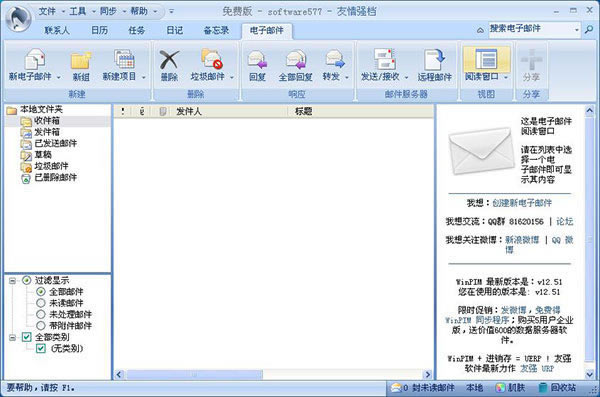Click the 发微博 promotion link
This screenshot has width=600, height=397.
click(x=514, y=310)
